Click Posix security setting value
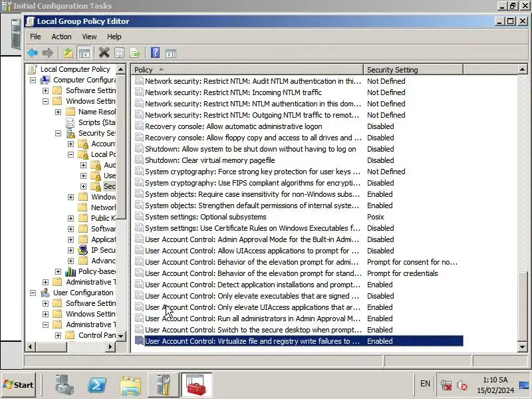The image size is (532, 399). 376,217
